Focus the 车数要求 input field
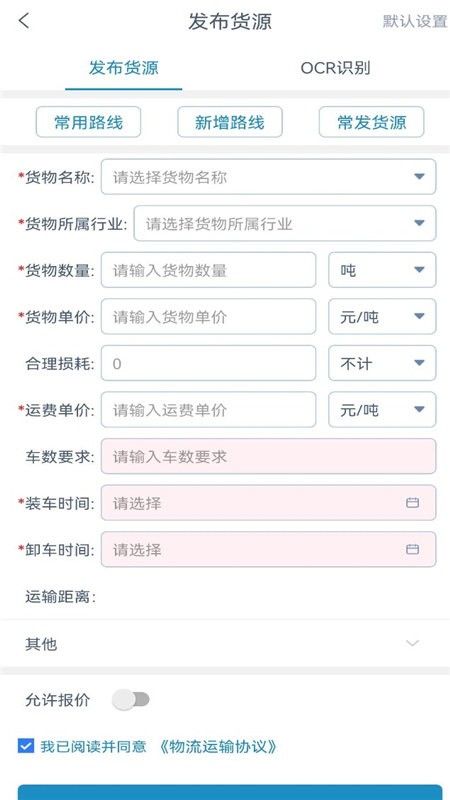450x800 pixels. [x=268, y=456]
